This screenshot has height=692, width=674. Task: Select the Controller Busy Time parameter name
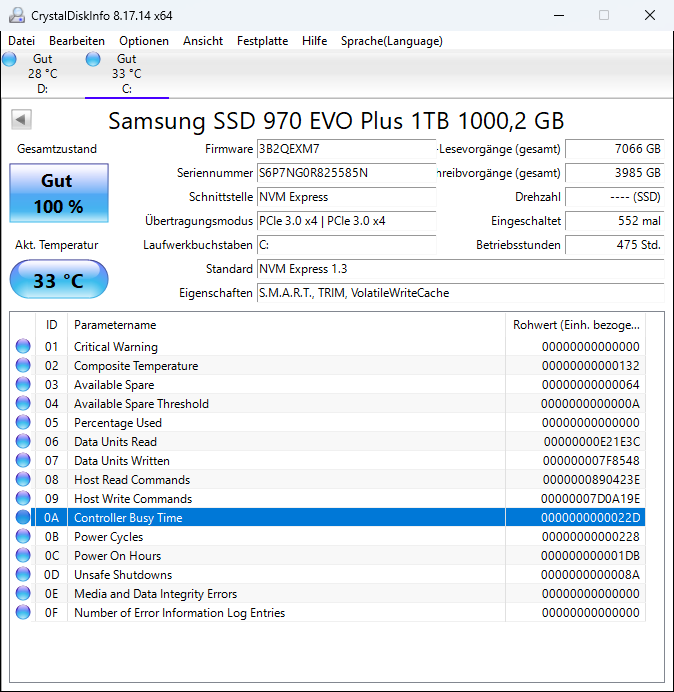[x=128, y=518]
